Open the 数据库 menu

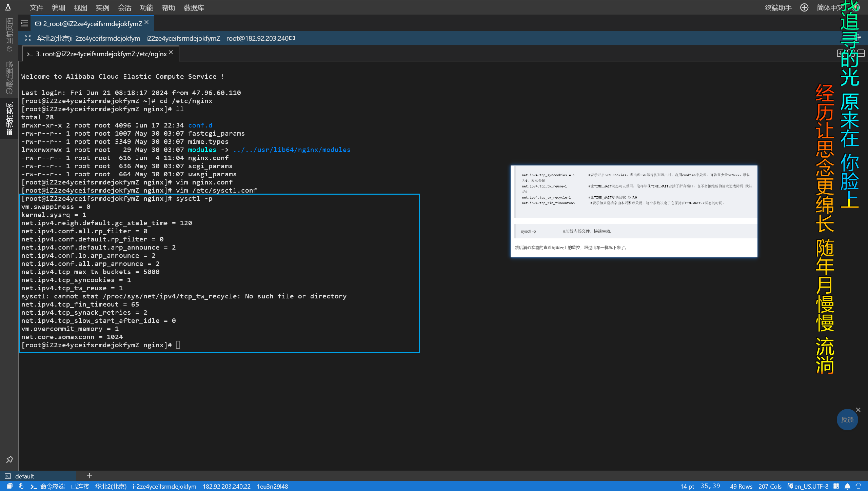[194, 7]
